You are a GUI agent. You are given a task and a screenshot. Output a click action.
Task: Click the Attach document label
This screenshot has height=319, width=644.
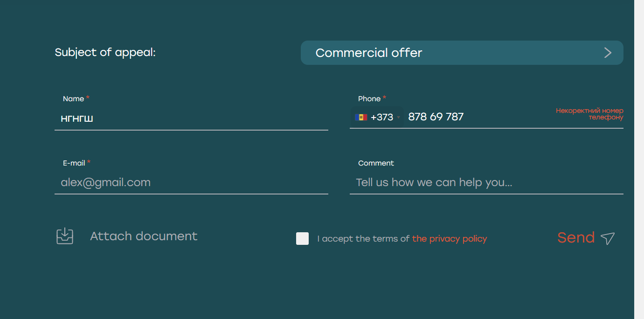144,236
